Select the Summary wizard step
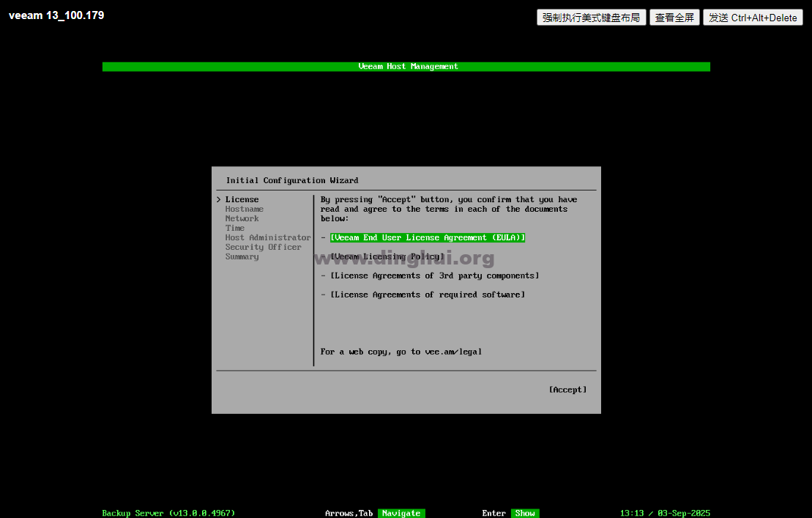Image resolution: width=812 pixels, height=518 pixels. pyautogui.click(x=242, y=256)
